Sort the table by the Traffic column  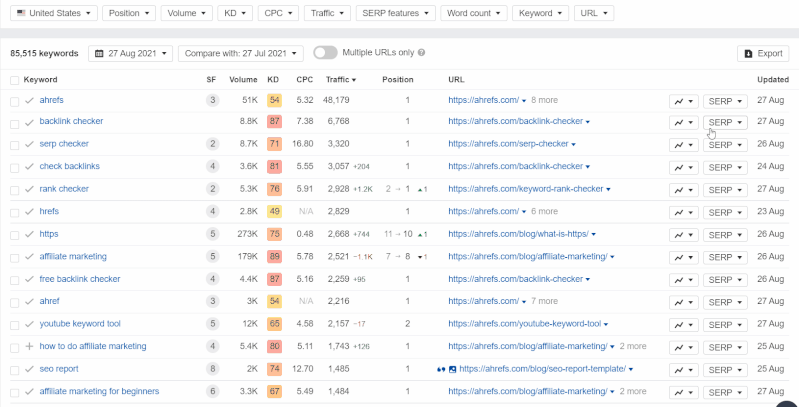pos(341,79)
